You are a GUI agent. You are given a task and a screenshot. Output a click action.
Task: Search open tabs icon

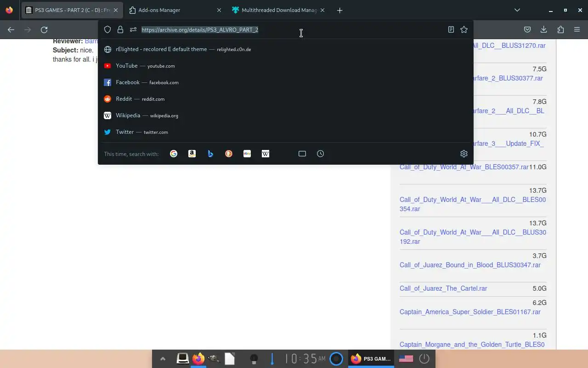[x=302, y=154]
